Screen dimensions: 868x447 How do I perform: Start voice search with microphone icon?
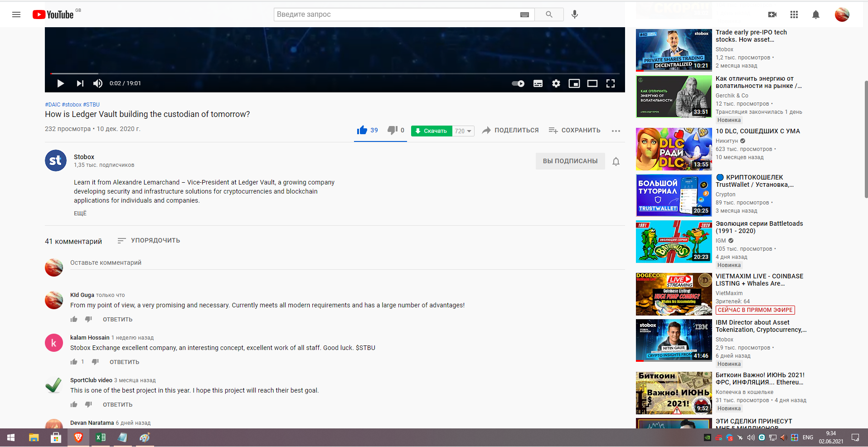(x=575, y=15)
